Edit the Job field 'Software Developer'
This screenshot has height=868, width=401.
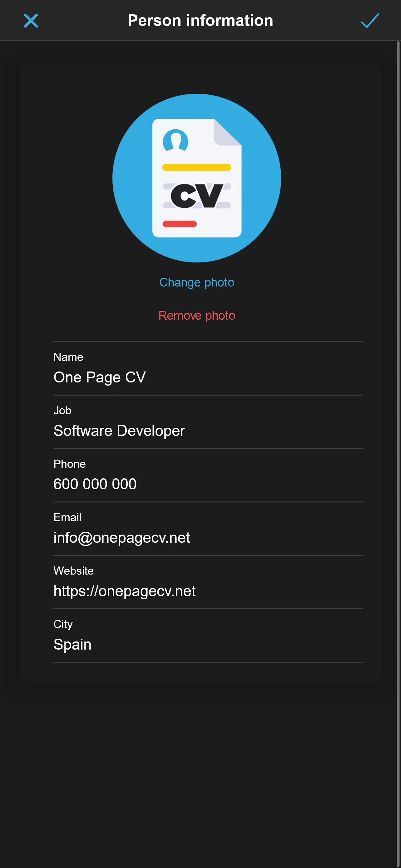[208, 431]
